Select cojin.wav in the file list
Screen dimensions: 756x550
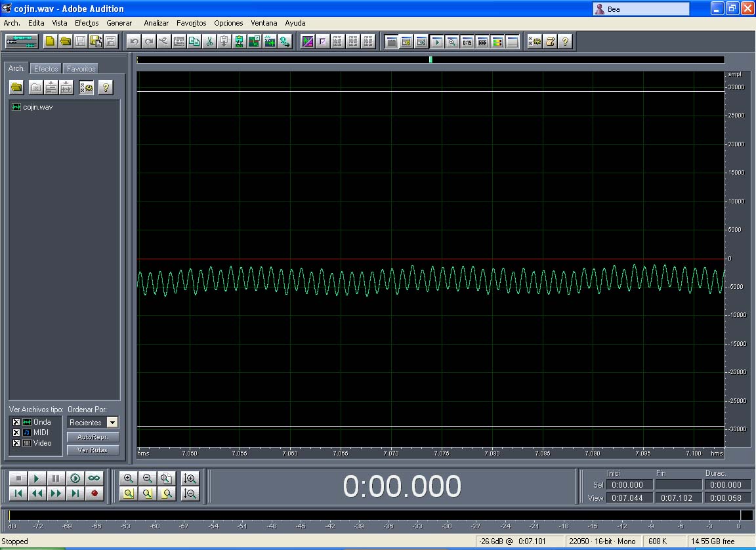point(37,107)
